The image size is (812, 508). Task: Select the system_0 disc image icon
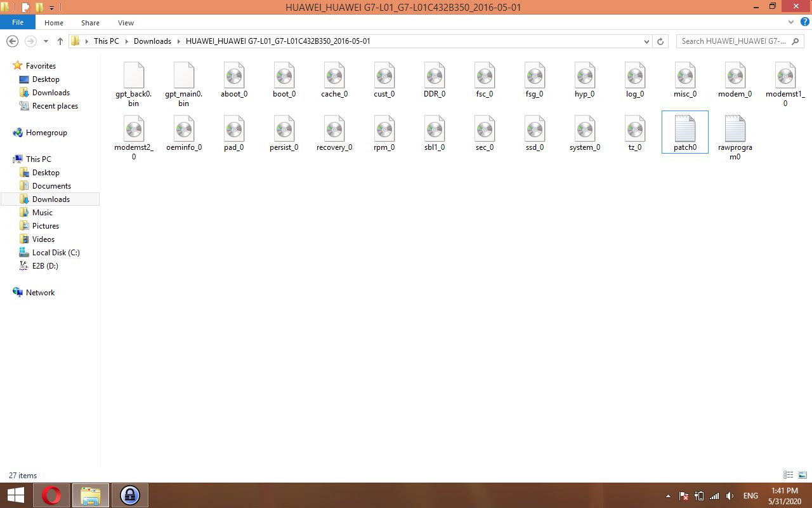click(585, 128)
